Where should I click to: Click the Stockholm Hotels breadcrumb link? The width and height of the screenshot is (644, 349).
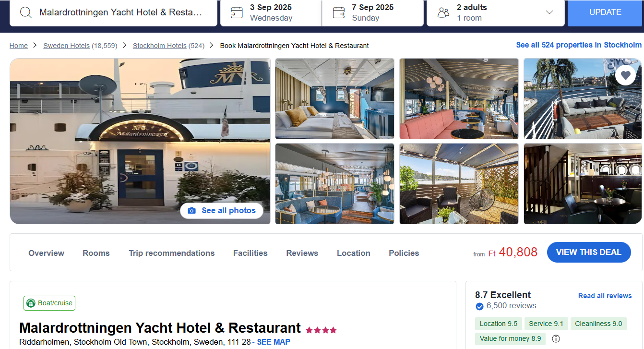point(160,46)
